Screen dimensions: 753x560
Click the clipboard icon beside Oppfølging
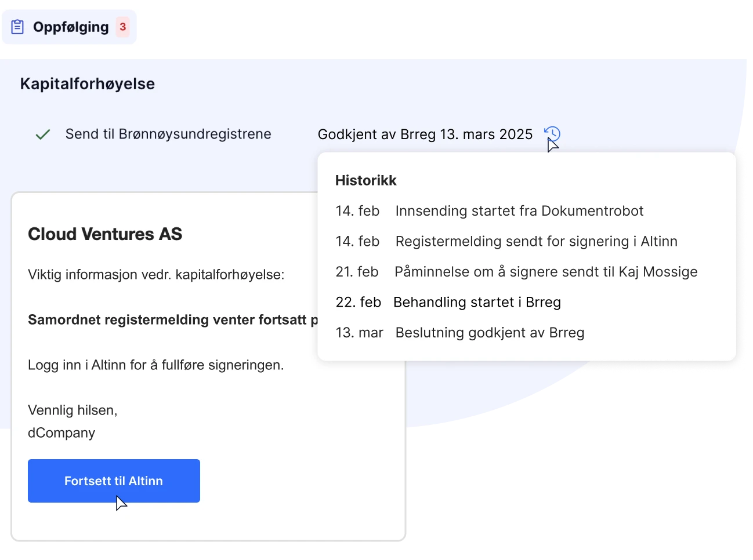[x=18, y=27]
